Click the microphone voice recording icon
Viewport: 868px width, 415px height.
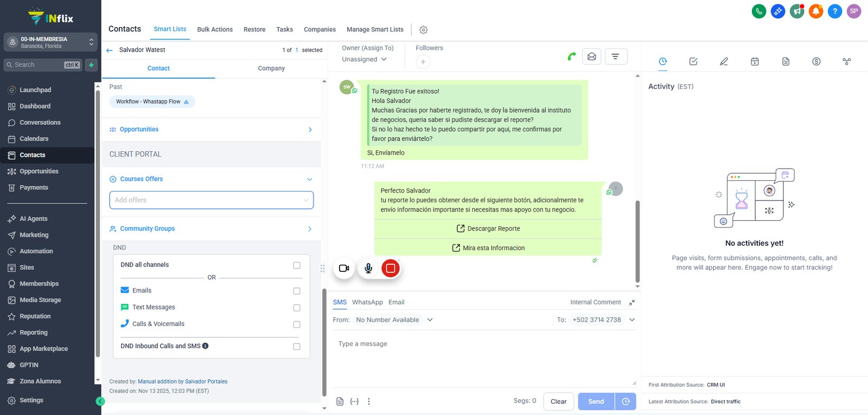(368, 268)
